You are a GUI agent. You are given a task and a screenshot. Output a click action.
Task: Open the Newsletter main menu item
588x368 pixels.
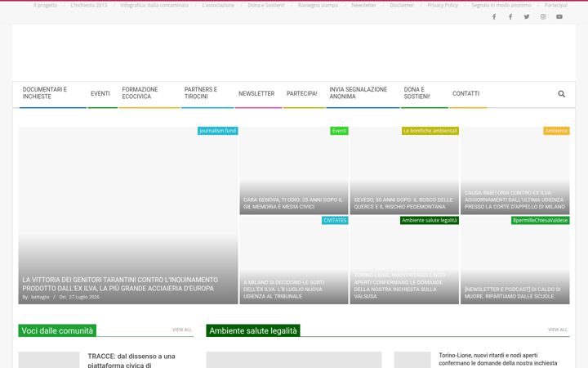point(258,93)
